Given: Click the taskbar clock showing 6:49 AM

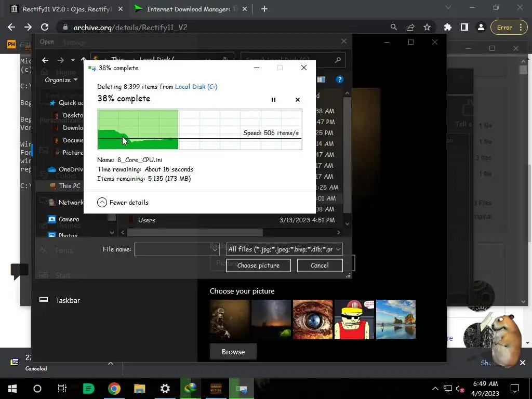Looking at the screenshot, I should click(x=485, y=389).
